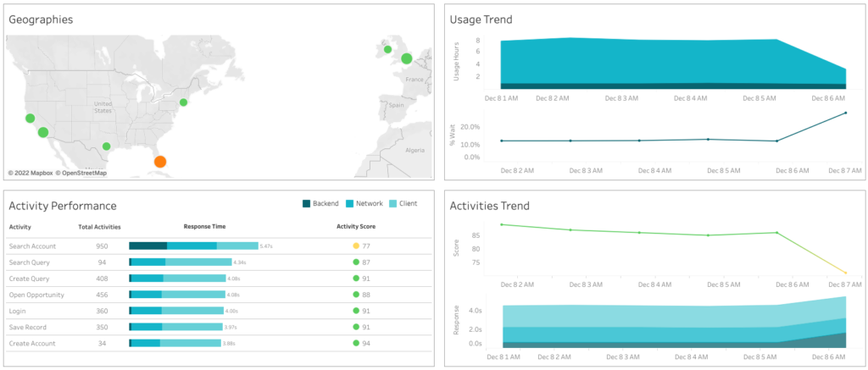This screenshot has width=868, height=370.
Task: Click the Search Account score value 77
Action: [366, 246]
